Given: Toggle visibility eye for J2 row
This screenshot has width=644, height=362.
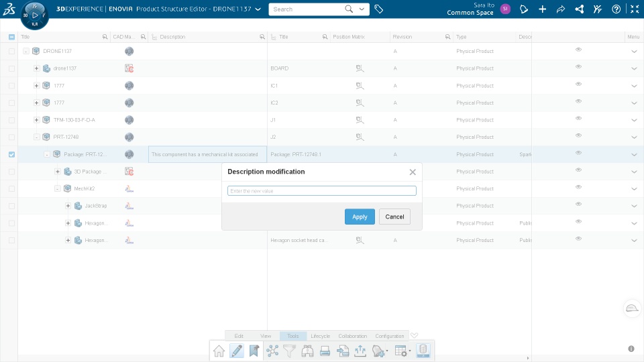Looking at the screenshot, I should [x=578, y=135].
